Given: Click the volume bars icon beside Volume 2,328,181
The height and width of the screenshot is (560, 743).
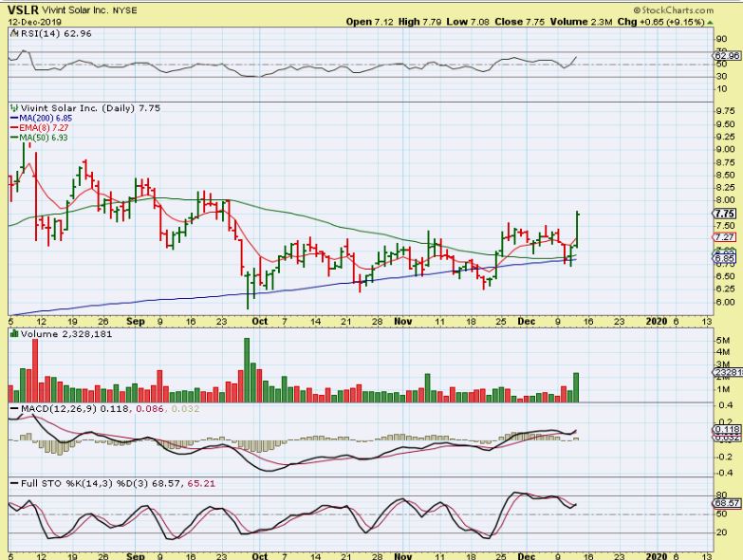Looking at the screenshot, I should (14, 334).
